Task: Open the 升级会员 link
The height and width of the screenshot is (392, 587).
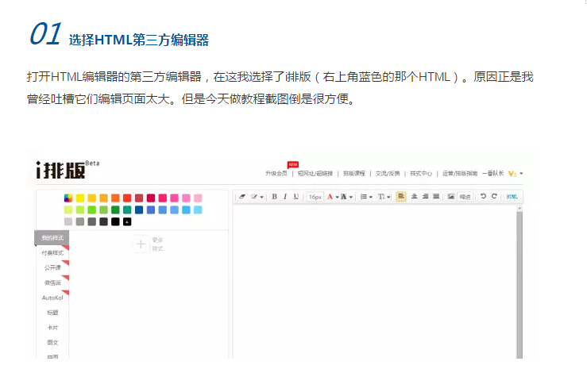Action: (x=276, y=173)
